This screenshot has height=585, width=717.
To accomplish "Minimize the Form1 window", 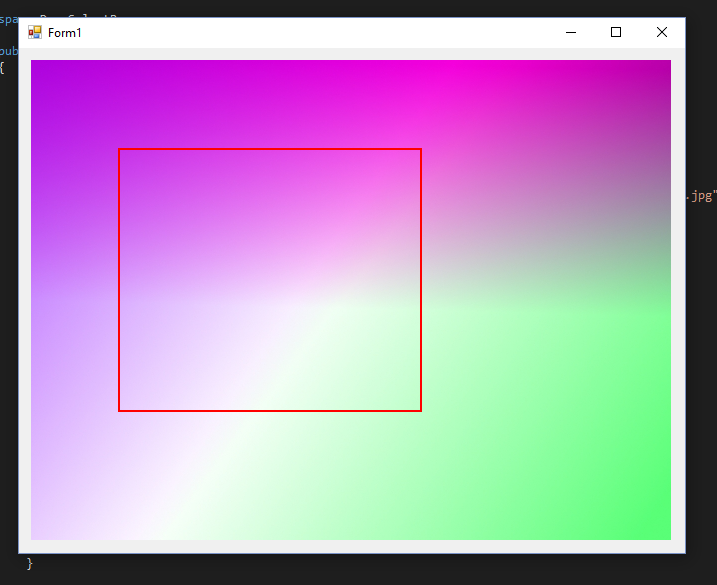I will 570,32.
